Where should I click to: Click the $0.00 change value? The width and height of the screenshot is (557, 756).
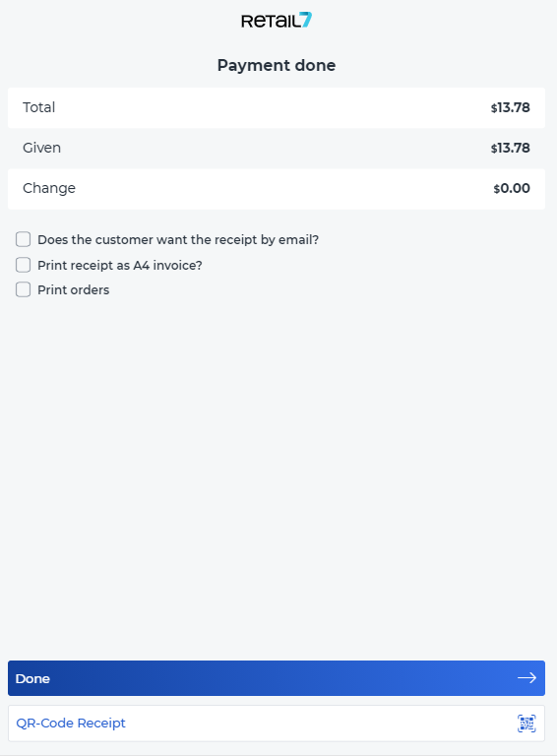pyautogui.click(x=512, y=189)
